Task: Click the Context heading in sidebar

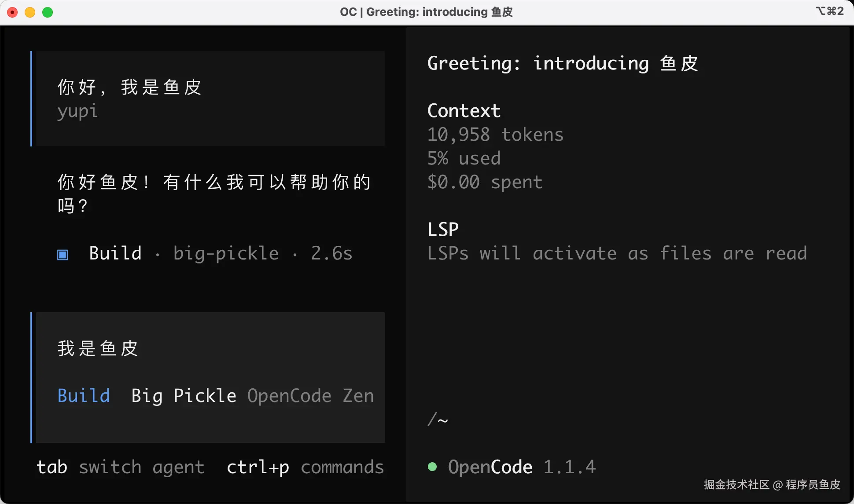Action: point(464,111)
